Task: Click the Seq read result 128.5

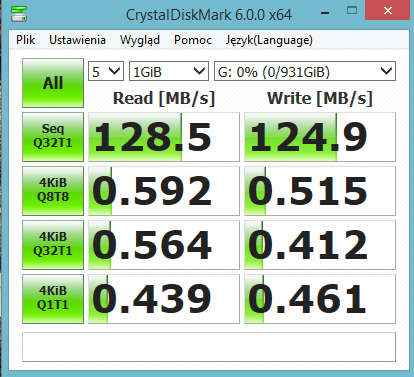Action: pyautogui.click(x=164, y=137)
